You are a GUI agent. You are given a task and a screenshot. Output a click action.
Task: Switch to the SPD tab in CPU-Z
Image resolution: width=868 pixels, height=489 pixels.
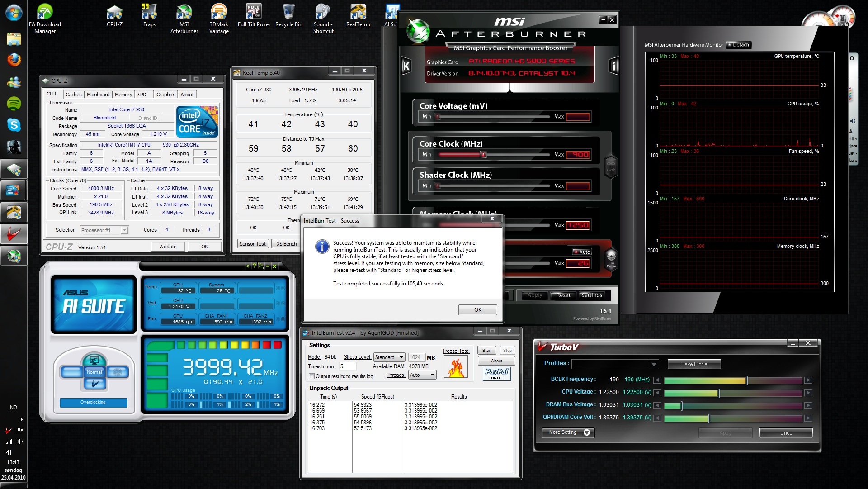(x=142, y=95)
